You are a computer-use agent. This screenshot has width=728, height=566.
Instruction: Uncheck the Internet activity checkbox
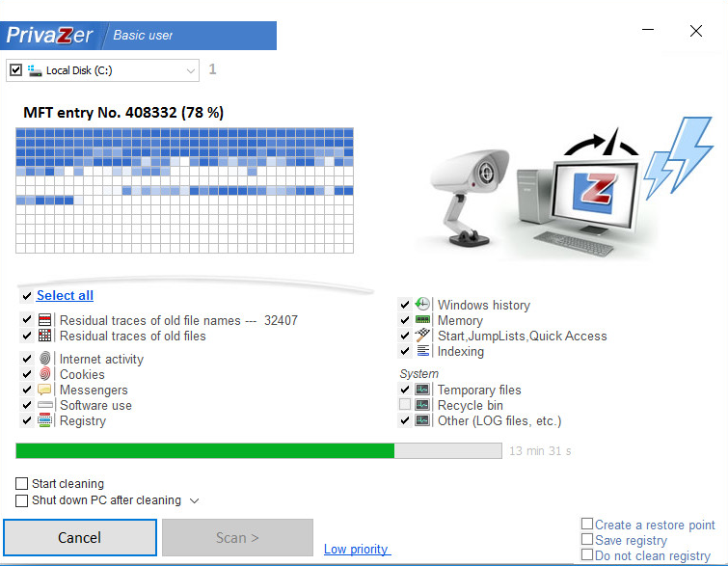click(x=26, y=359)
